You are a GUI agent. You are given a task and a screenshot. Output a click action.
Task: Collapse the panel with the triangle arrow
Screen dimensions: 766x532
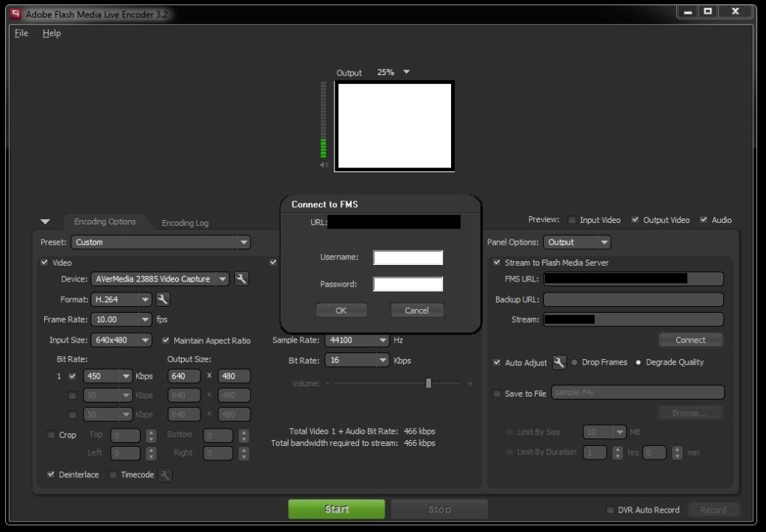tap(46, 221)
